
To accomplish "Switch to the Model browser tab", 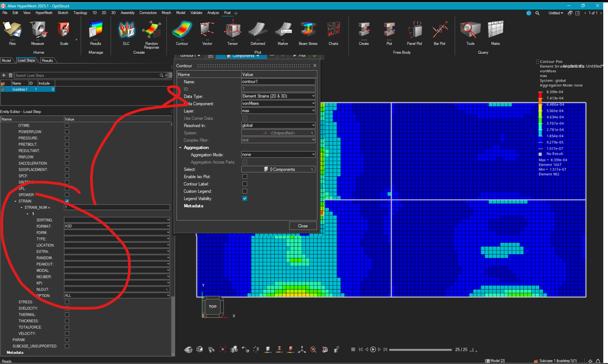I will tap(6, 61).
